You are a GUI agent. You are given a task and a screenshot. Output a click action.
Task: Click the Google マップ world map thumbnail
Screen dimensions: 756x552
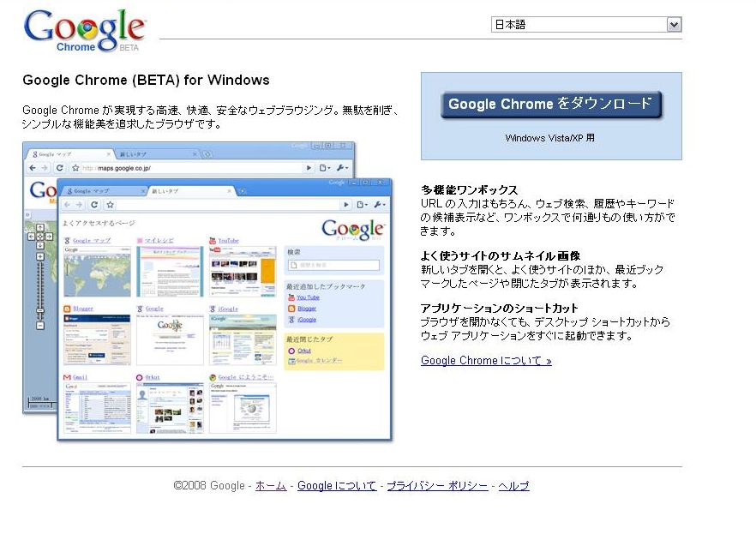pyautogui.click(x=97, y=272)
